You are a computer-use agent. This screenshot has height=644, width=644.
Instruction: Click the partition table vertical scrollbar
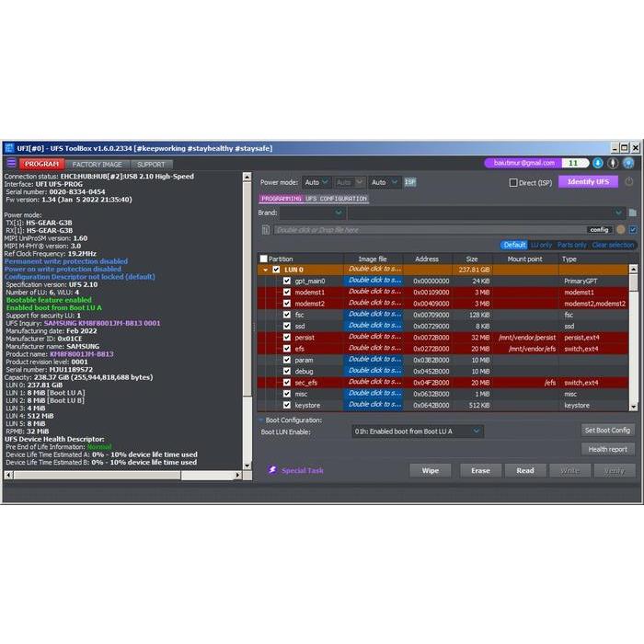[x=633, y=338]
